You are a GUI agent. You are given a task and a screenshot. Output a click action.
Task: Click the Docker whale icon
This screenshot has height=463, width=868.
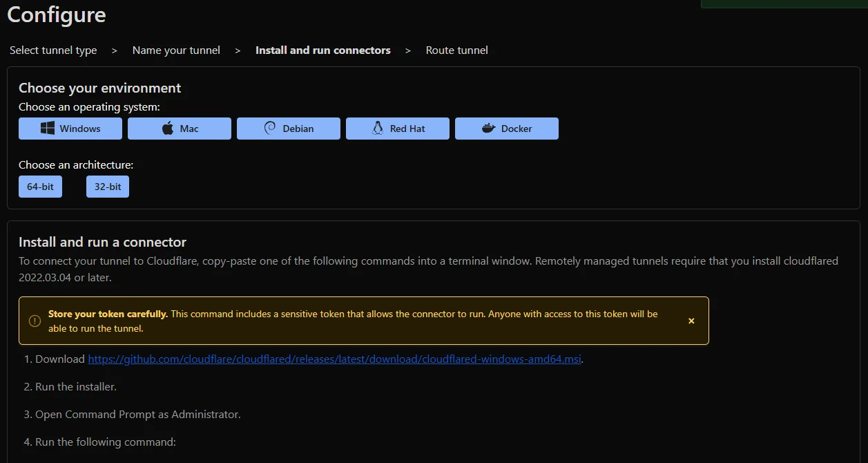point(489,129)
